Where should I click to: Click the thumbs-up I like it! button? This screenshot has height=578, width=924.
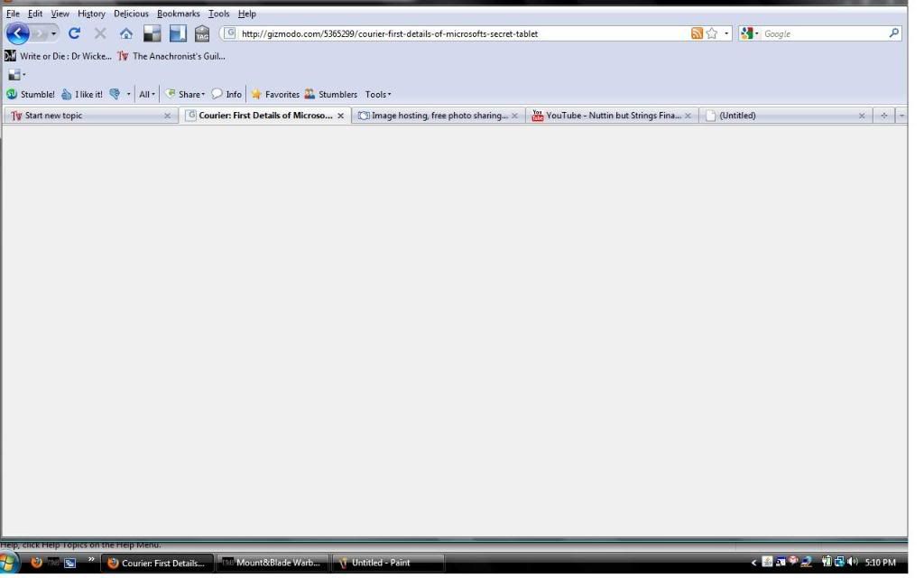pos(82,94)
